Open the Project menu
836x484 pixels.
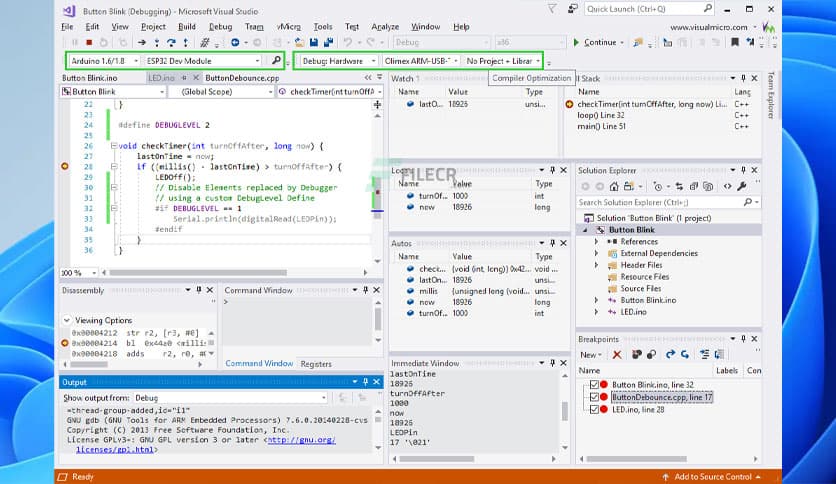coord(153,27)
